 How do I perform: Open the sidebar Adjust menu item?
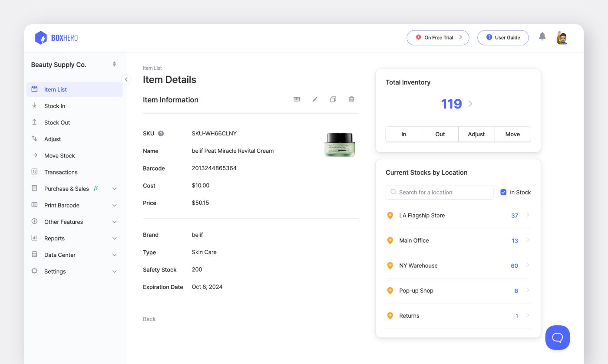coord(74,139)
